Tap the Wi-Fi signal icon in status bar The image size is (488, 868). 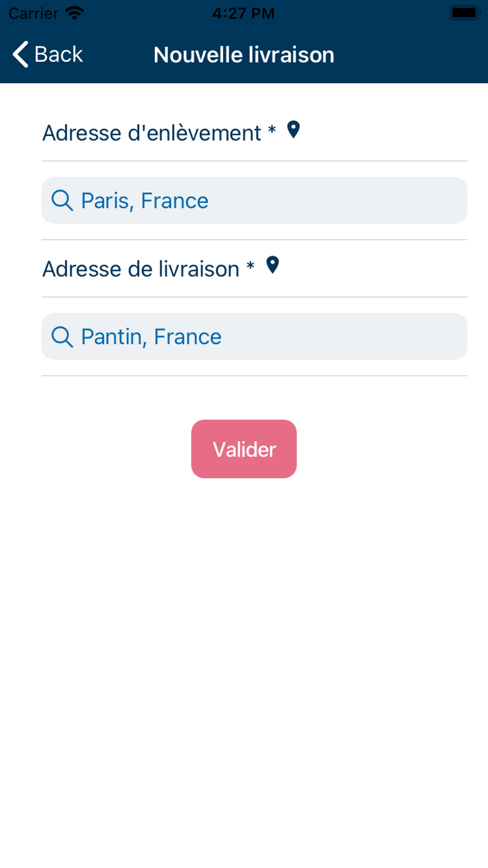[75, 13]
